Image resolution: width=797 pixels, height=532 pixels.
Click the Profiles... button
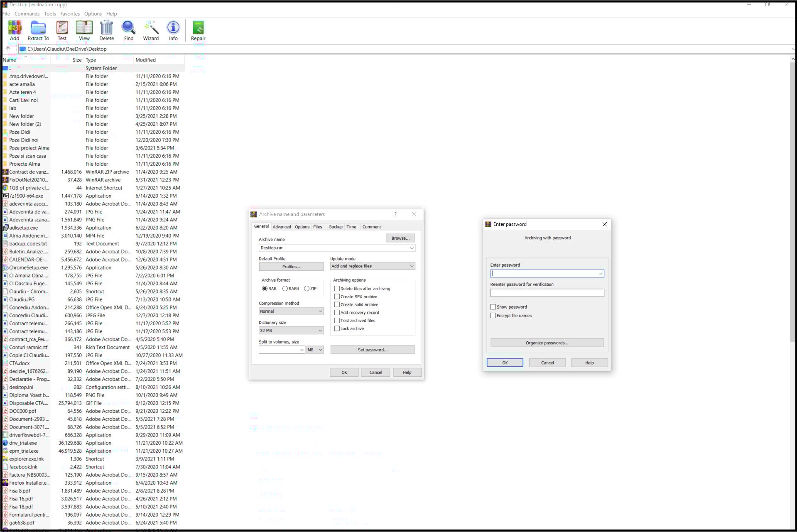(x=291, y=267)
